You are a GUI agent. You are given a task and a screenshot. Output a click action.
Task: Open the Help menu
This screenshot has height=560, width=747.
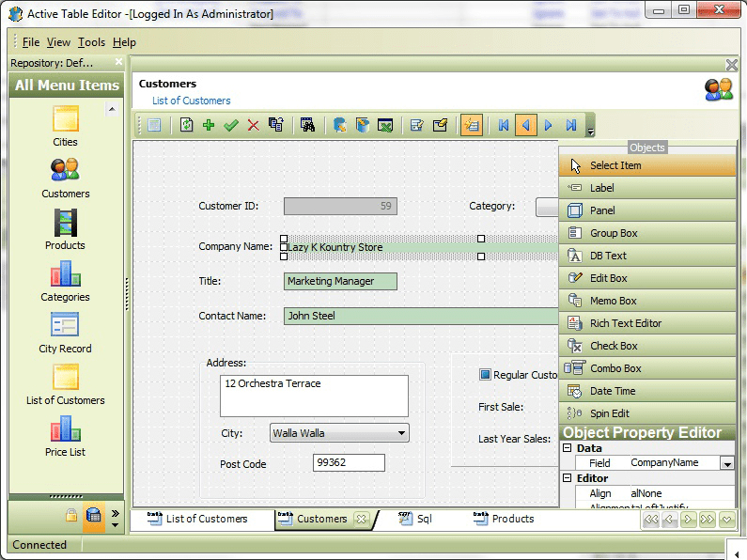tap(124, 42)
